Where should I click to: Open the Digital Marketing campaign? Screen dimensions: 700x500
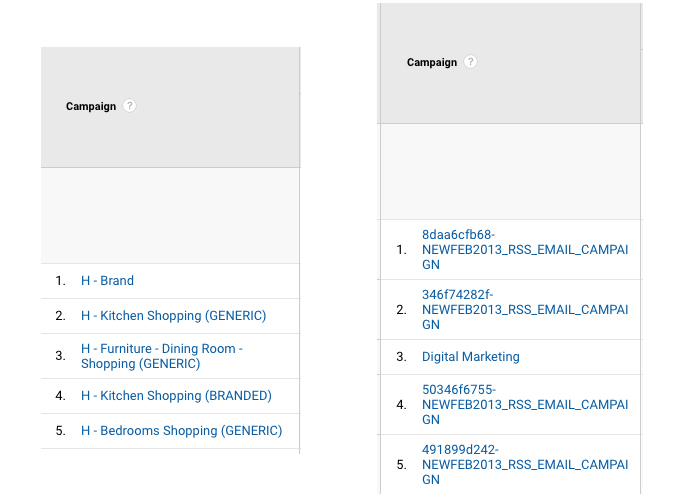click(470, 357)
